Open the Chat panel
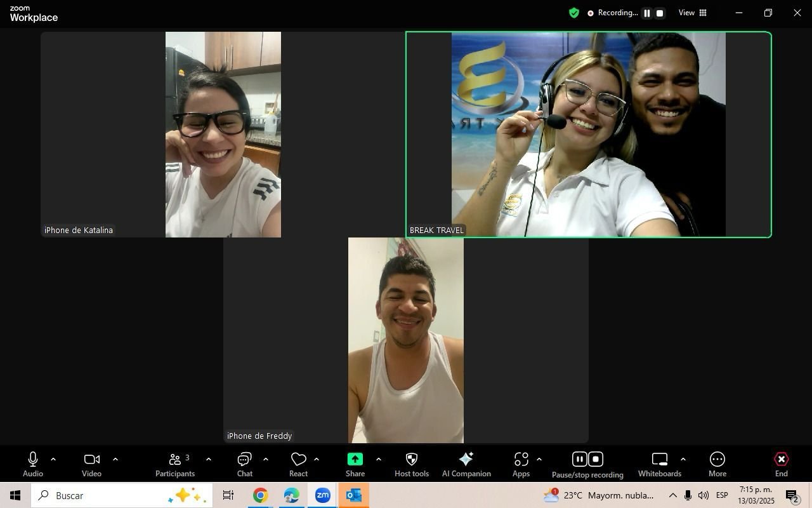 pos(245,464)
